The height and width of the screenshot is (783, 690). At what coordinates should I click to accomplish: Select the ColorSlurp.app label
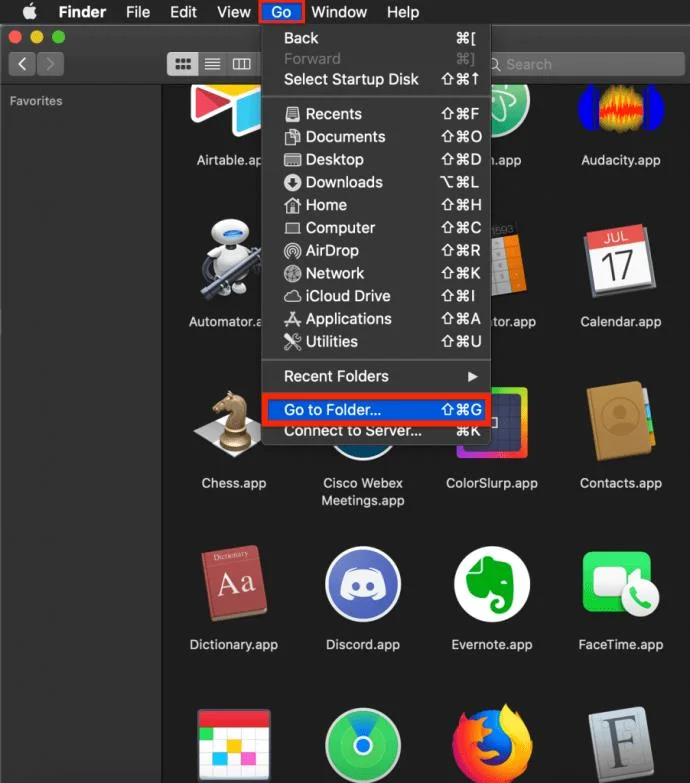point(492,483)
